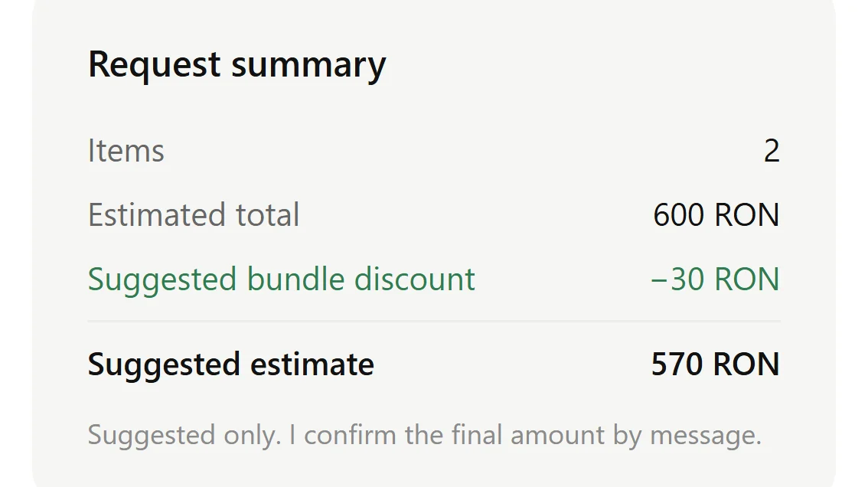
Task: Select the Estimated total label
Action: [194, 215]
